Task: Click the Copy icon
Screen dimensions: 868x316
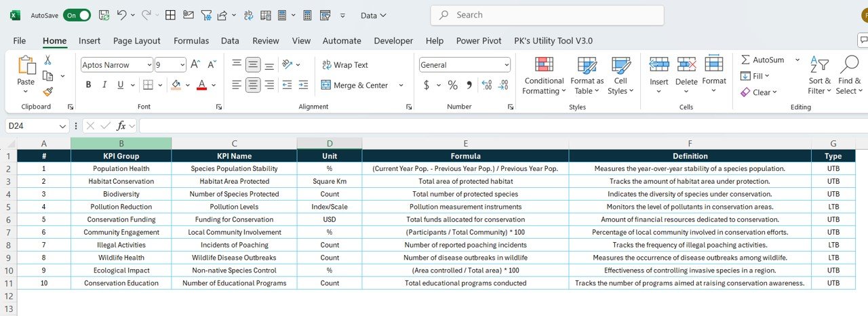Action: coord(48,75)
